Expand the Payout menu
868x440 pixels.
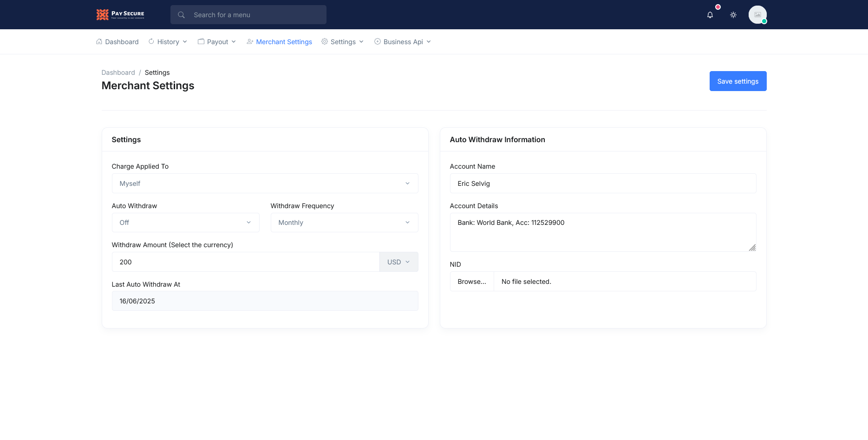216,41
